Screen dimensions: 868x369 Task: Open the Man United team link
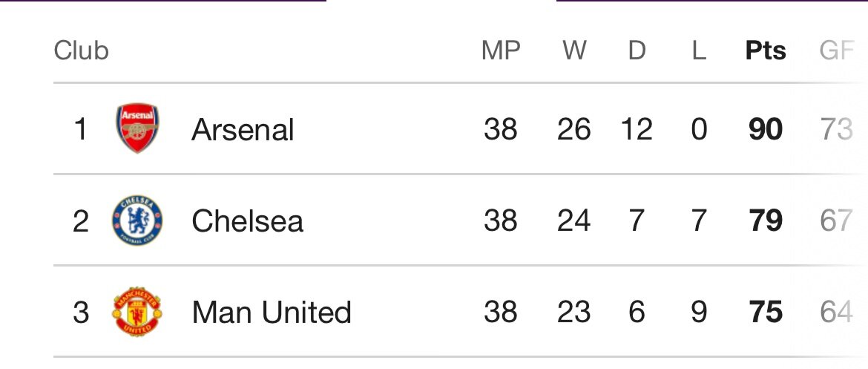(272, 312)
